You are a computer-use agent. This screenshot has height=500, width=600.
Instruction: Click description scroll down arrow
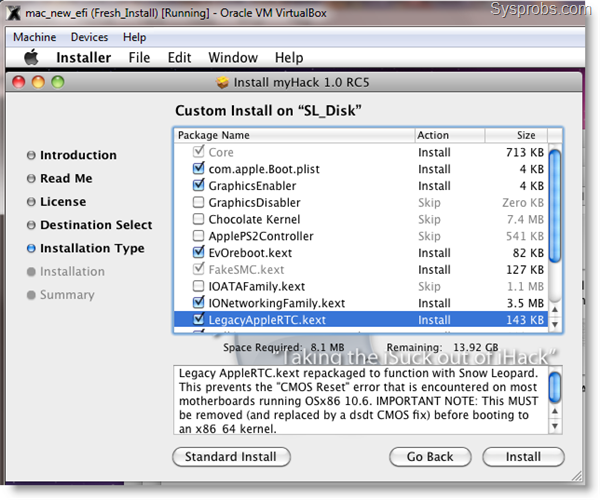tap(555, 426)
